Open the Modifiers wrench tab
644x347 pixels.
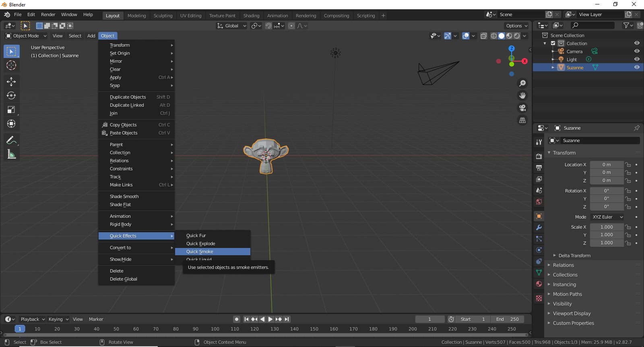click(x=539, y=227)
